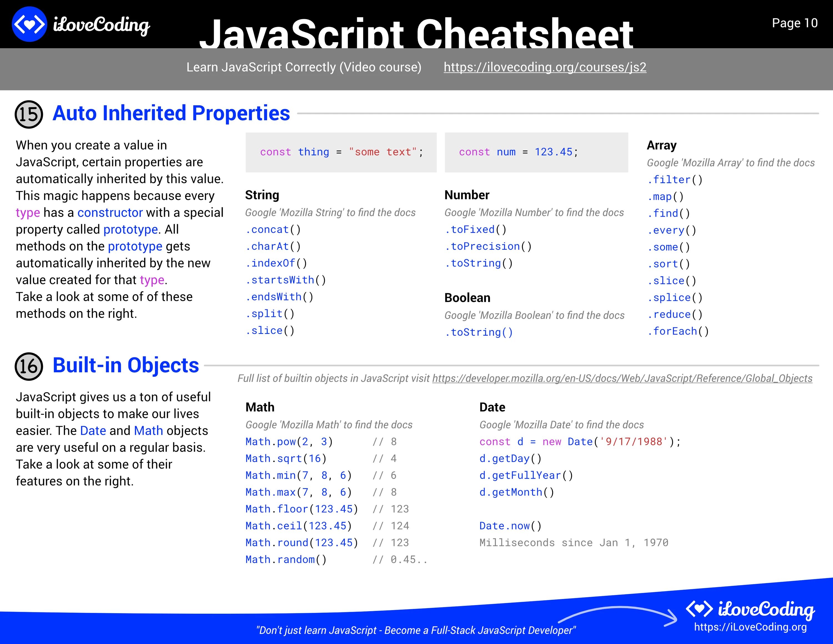Click the https://iLoveCoding.org footer link
Image resolution: width=833 pixels, height=644 pixels.
[750, 627]
